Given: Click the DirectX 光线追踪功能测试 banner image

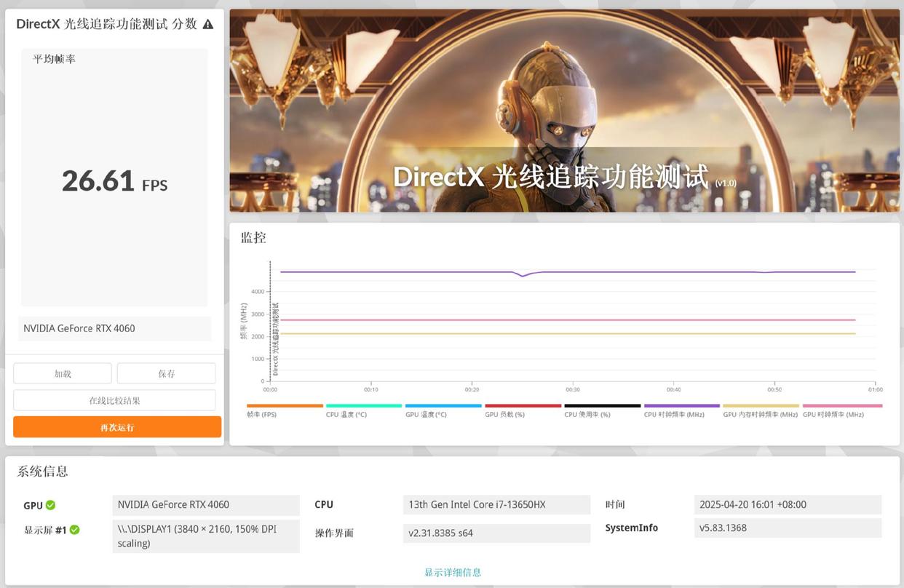Looking at the screenshot, I should [564, 111].
